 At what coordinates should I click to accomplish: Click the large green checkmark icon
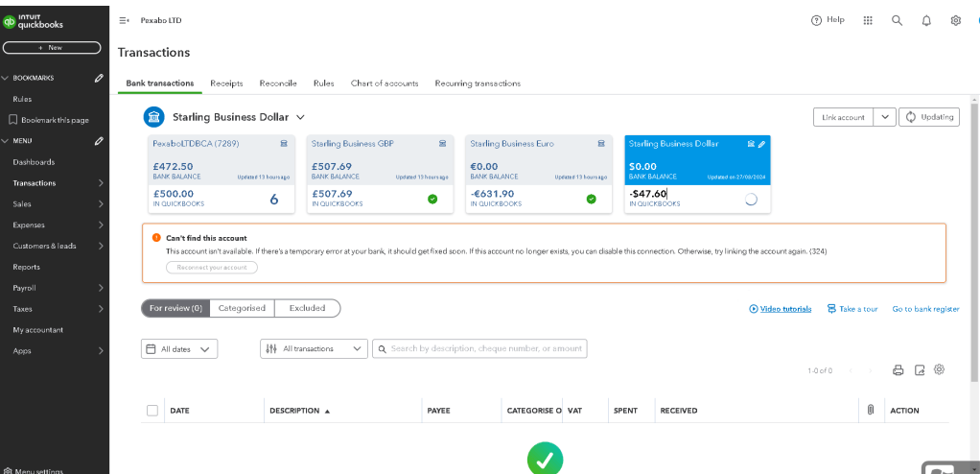(x=545, y=459)
